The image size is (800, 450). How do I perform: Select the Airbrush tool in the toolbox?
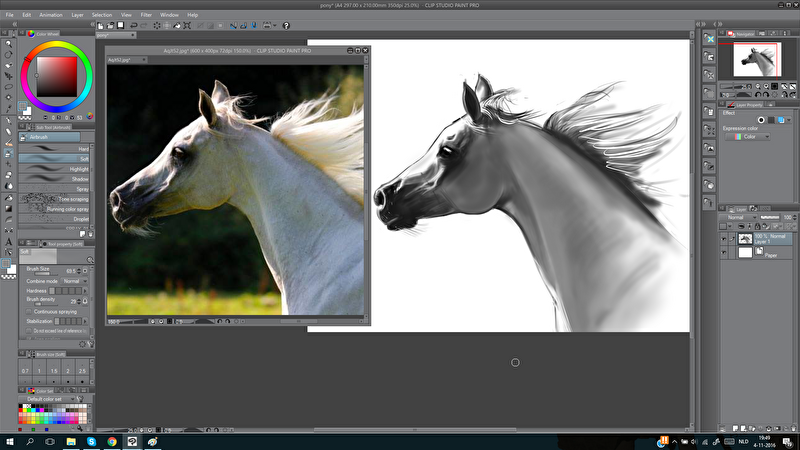[8, 153]
